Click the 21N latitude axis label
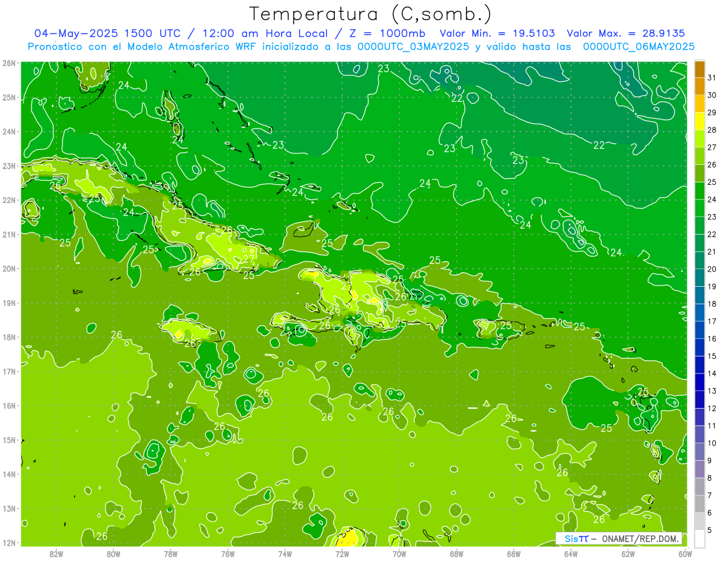 [x=9, y=235]
